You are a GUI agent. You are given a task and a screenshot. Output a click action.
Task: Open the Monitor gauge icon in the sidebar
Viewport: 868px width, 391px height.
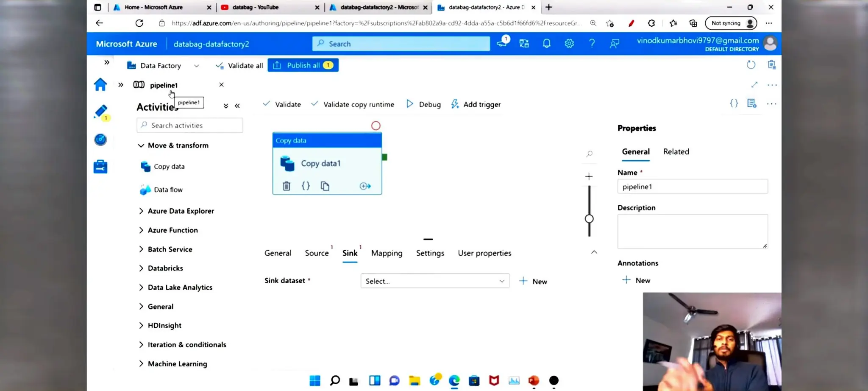tap(100, 140)
